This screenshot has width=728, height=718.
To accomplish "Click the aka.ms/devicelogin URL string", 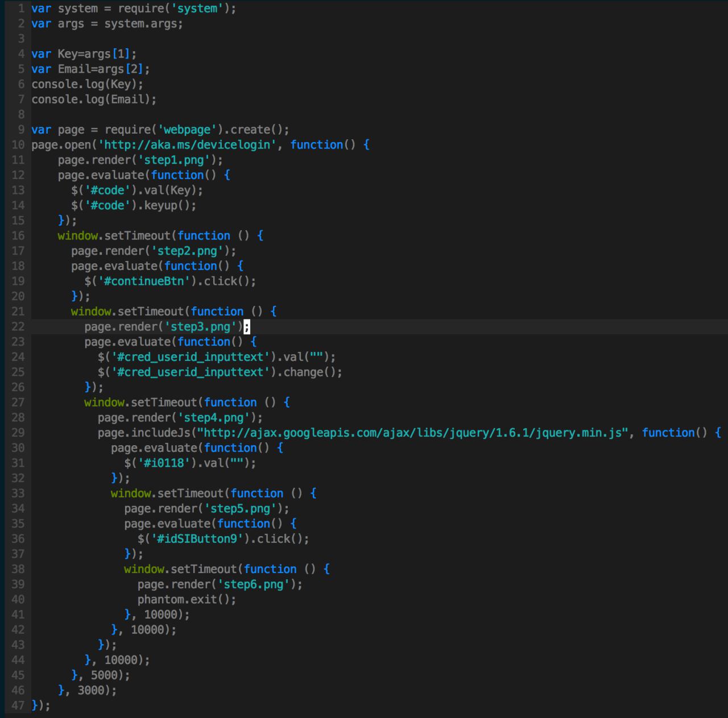I will pos(187,145).
